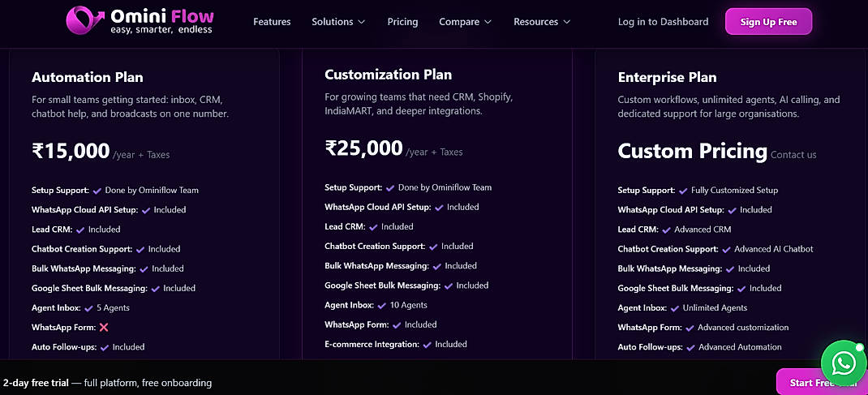Click the Custom Pricing text
The image size is (868, 395).
point(693,151)
